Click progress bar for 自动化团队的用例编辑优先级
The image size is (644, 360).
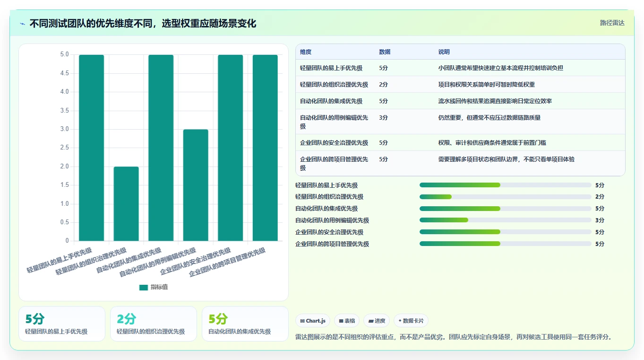click(506, 220)
